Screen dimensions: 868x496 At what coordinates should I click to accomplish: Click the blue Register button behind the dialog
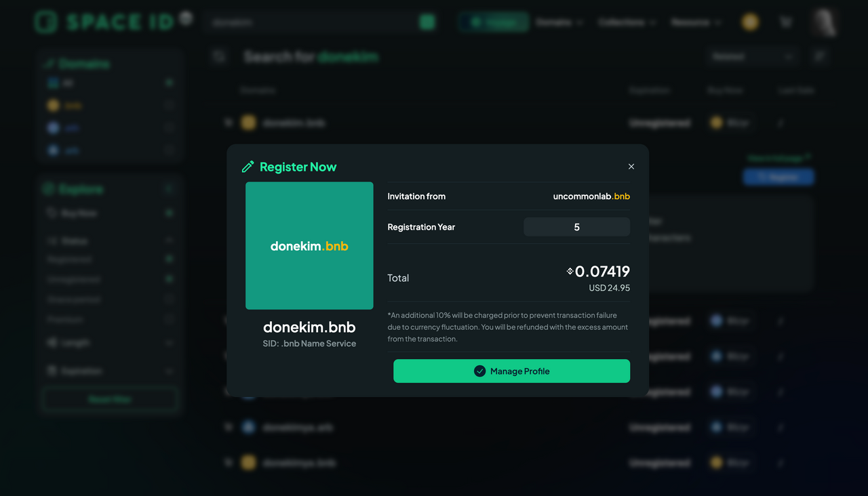tap(778, 178)
